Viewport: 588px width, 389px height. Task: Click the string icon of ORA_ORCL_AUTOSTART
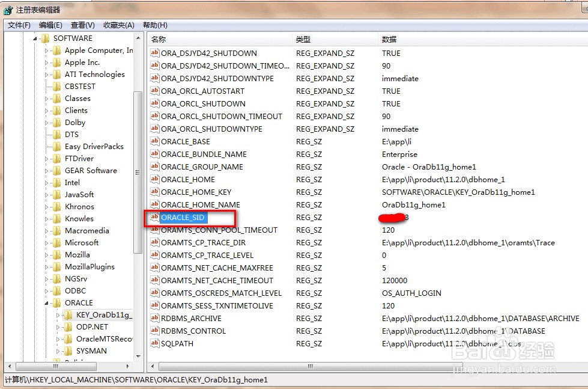[x=154, y=91]
